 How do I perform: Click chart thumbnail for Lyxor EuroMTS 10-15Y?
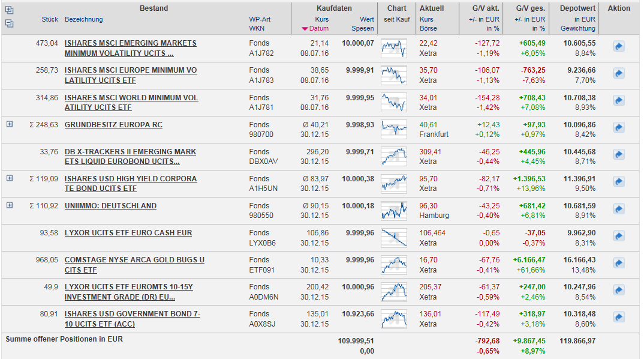393,292
